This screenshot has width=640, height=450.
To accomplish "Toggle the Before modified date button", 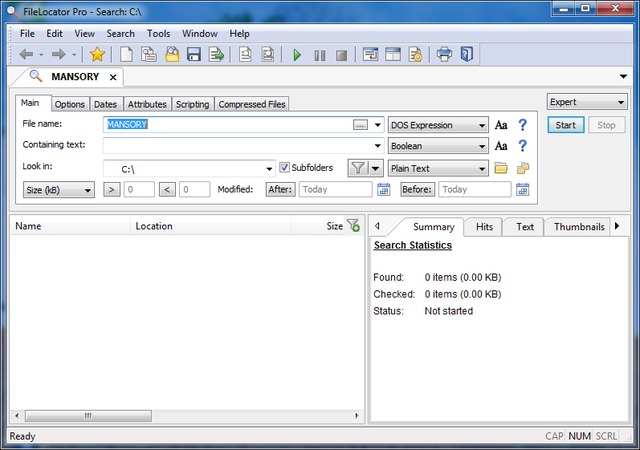I will click(x=417, y=189).
